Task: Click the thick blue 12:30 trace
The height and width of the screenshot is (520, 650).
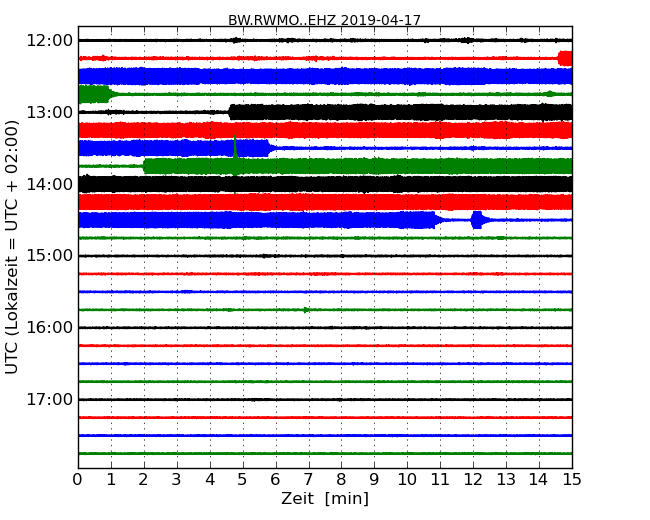Action: 325,76
